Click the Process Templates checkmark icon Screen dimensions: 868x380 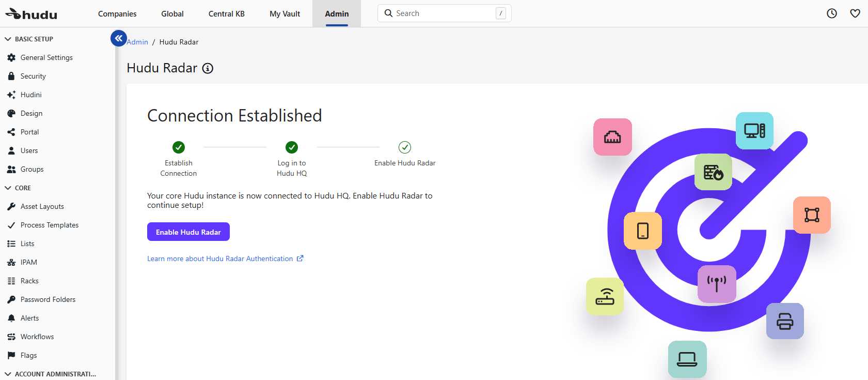(11, 225)
